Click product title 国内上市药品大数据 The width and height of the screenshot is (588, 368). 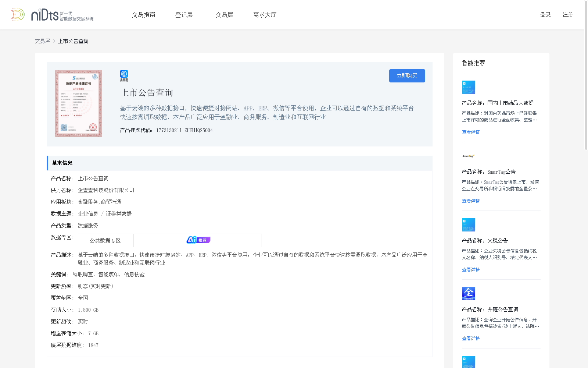coord(510,103)
